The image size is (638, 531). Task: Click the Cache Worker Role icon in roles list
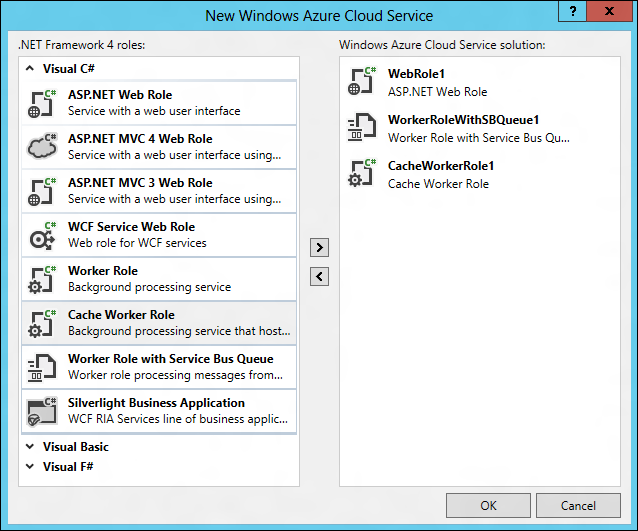[42, 323]
